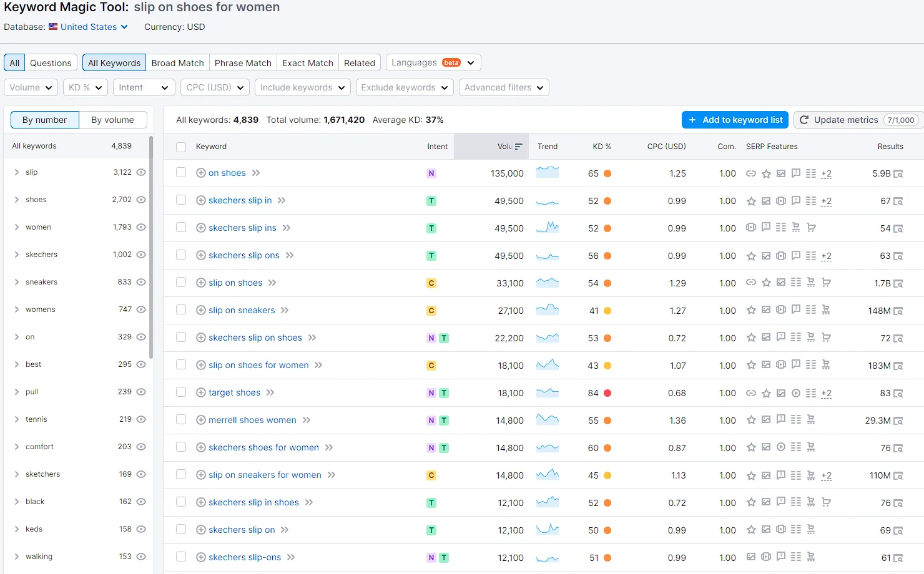Select the Broad Match tab
Screen dimensions: 924x574
[177, 63]
